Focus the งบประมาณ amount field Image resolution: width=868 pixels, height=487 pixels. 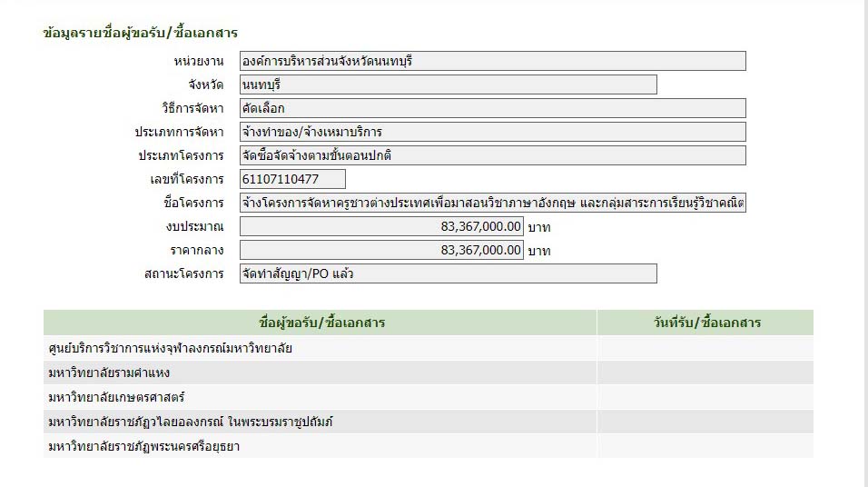click(x=381, y=225)
